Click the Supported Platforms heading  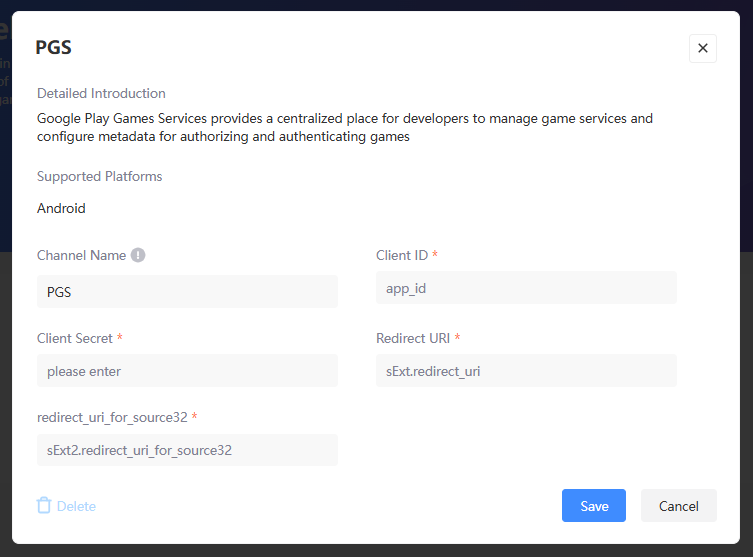tap(99, 176)
